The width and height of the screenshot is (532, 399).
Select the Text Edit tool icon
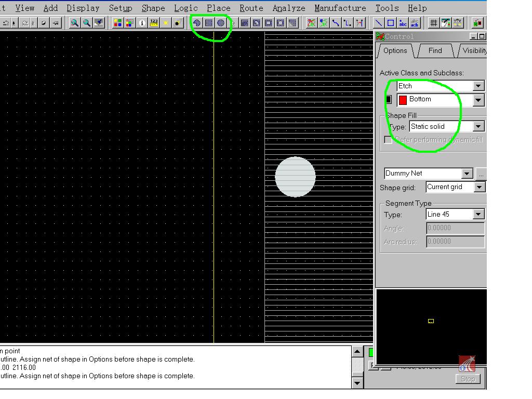coord(414,23)
